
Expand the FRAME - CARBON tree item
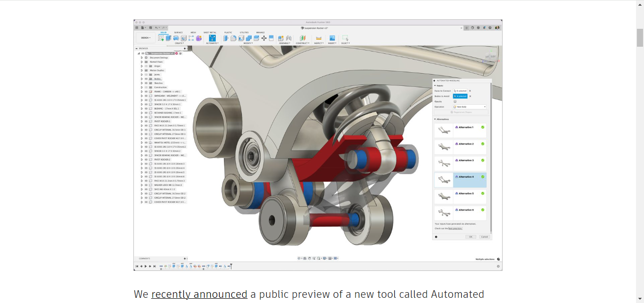(x=141, y=92)
